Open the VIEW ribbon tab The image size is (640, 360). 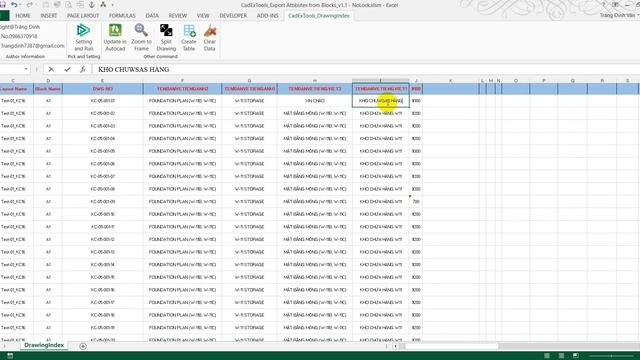203,16
